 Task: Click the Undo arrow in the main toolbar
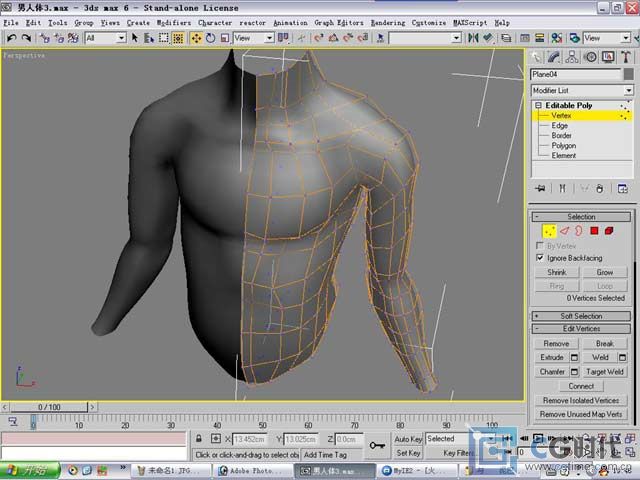click(11, 38)
